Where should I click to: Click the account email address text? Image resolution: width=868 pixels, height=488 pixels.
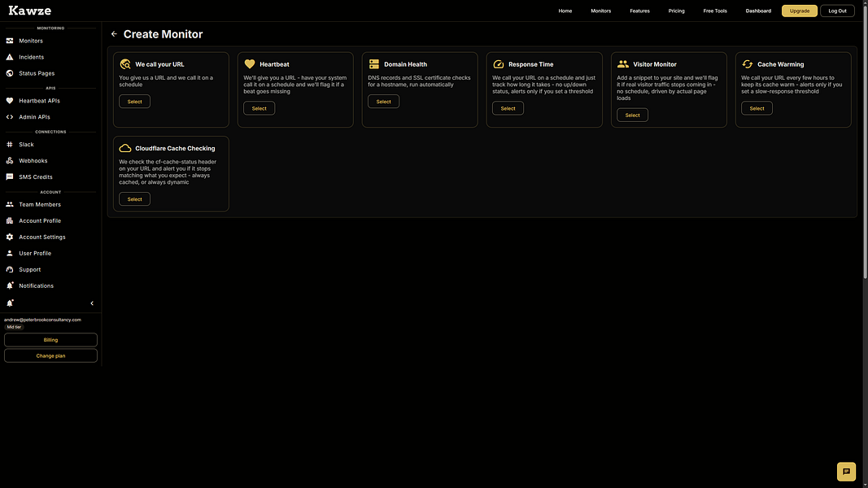[x=42, y=320]
